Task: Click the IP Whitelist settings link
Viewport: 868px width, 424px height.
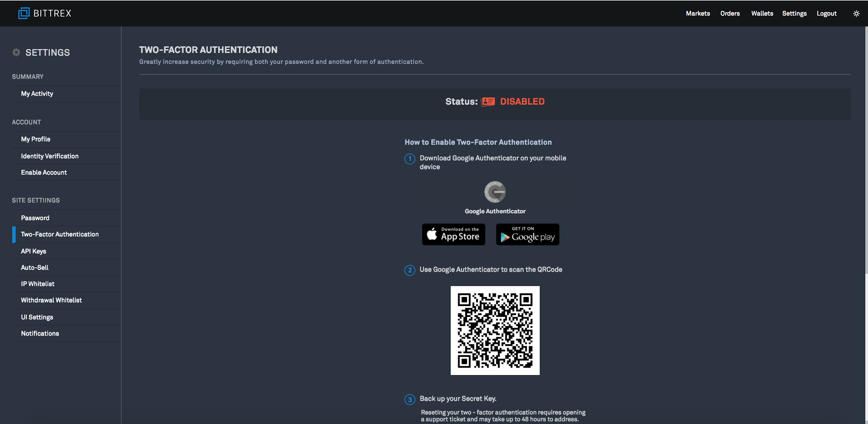Action: [x=37, y=283]
